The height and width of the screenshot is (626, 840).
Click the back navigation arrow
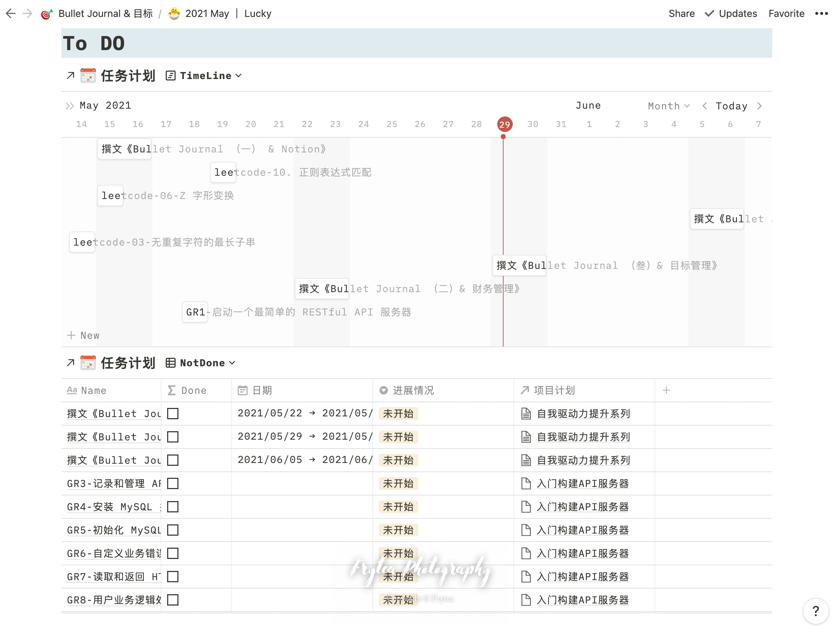[x=11, y=14]
